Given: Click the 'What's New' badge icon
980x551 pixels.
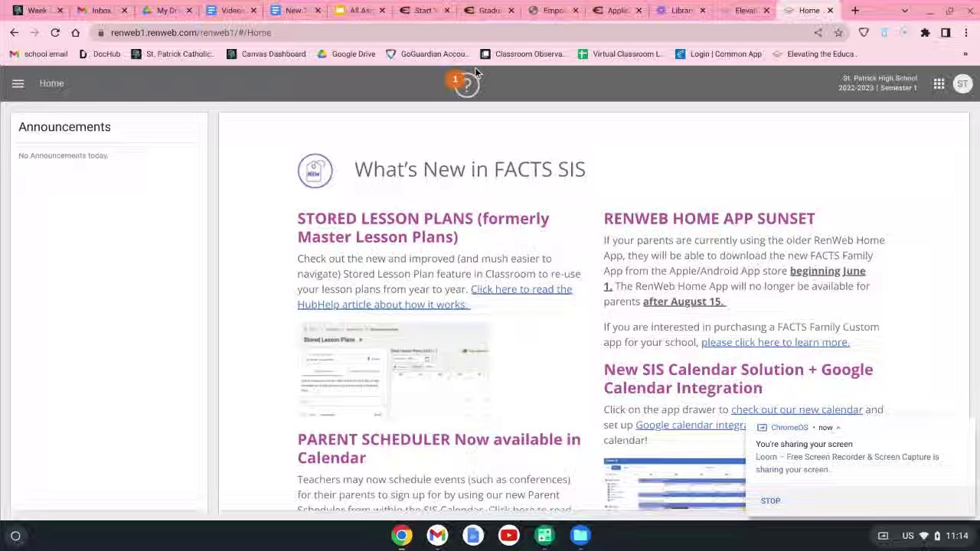Looking at the screenshot, I should (x=315, y=171).
